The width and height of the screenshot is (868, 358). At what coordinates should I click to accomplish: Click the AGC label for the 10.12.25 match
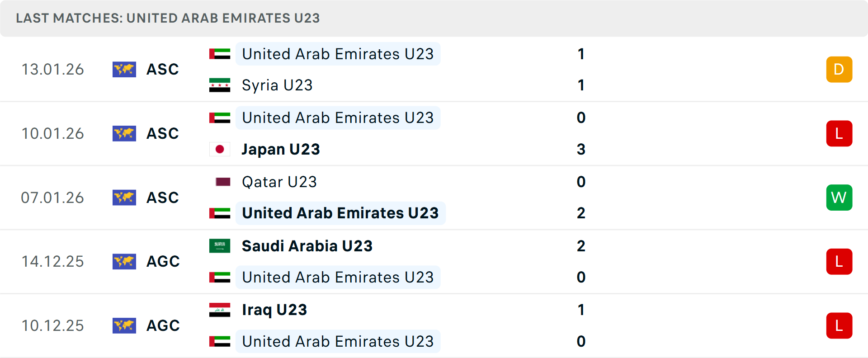point(163,325)
